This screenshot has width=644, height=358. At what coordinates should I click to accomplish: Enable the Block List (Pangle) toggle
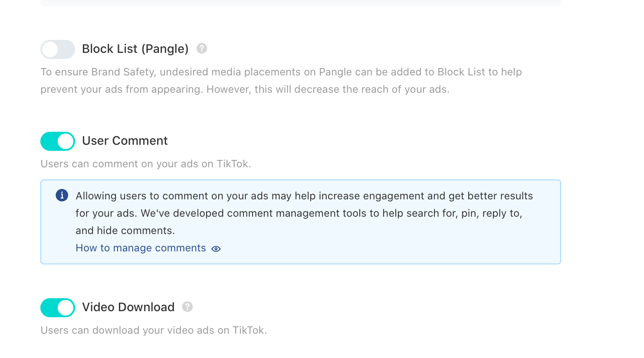click(58, 49)
